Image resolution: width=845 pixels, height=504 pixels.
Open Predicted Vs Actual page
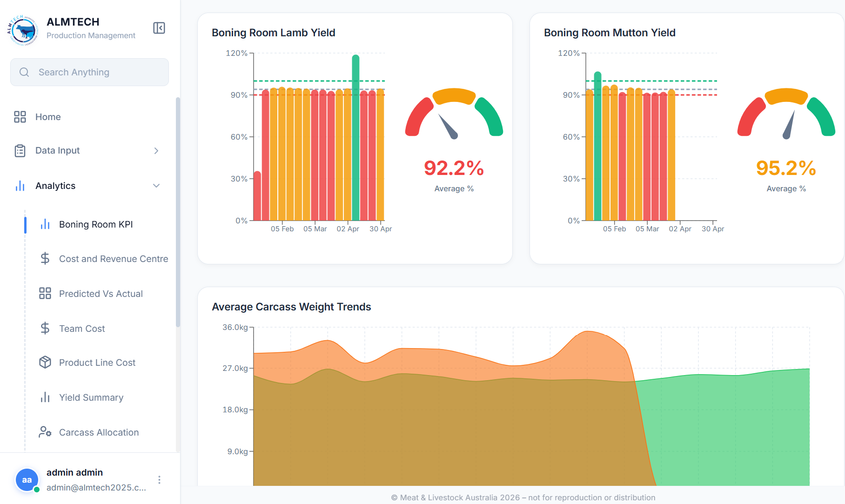[100, 294]
